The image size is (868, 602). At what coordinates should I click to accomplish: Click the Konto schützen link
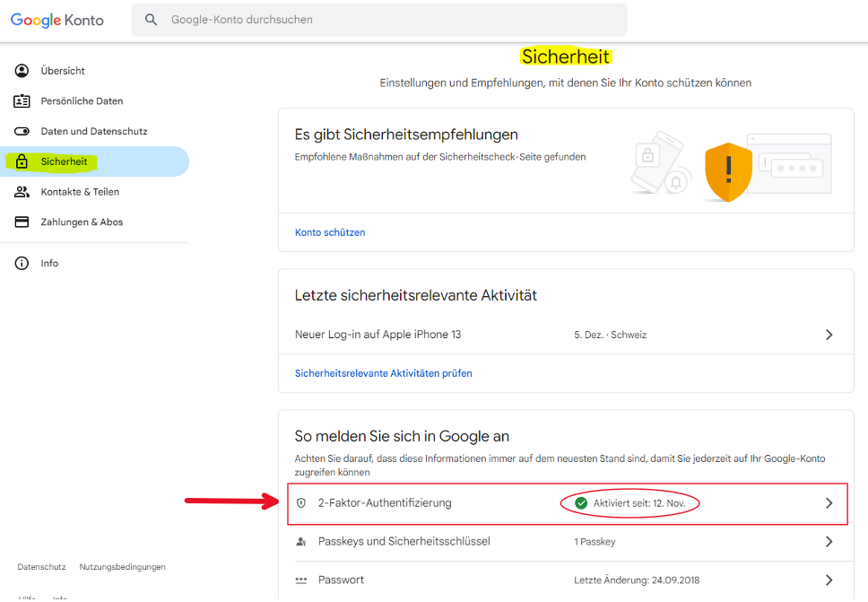click(330, 232)
